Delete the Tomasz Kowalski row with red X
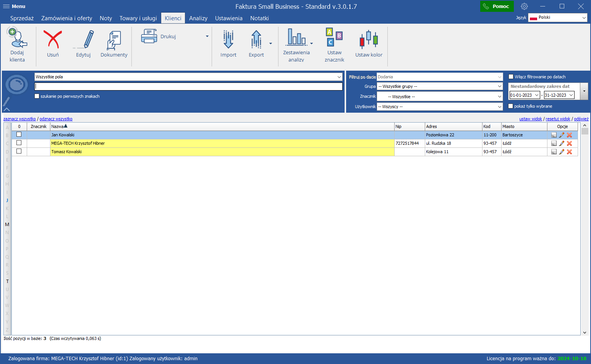This screenshot has height=364, width=591. [569, 152]
